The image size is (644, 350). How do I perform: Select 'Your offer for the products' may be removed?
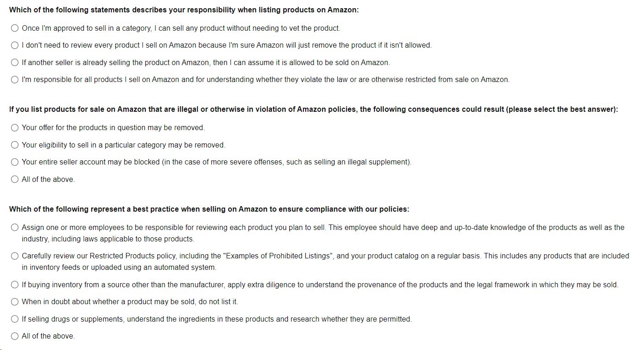coord(15,128)
